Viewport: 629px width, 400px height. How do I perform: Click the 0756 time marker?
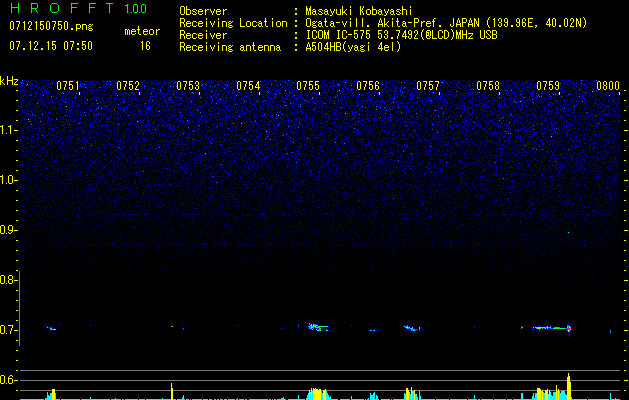pos(368,86)
